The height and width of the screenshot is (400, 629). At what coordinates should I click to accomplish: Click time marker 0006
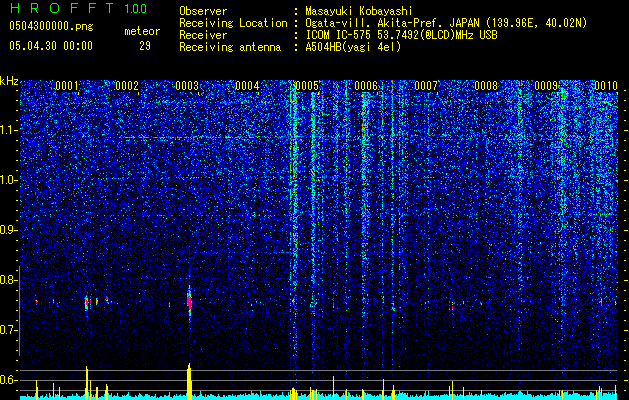coord(366,85)
